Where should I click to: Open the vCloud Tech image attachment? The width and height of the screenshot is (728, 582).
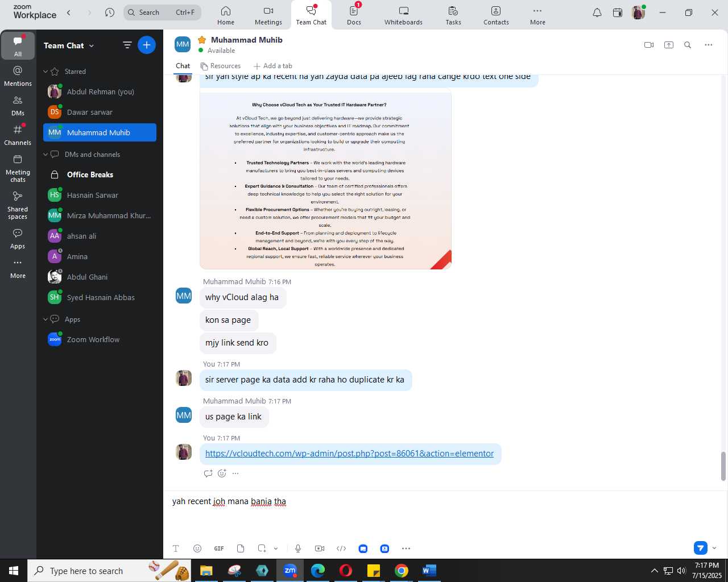(325, 180)
